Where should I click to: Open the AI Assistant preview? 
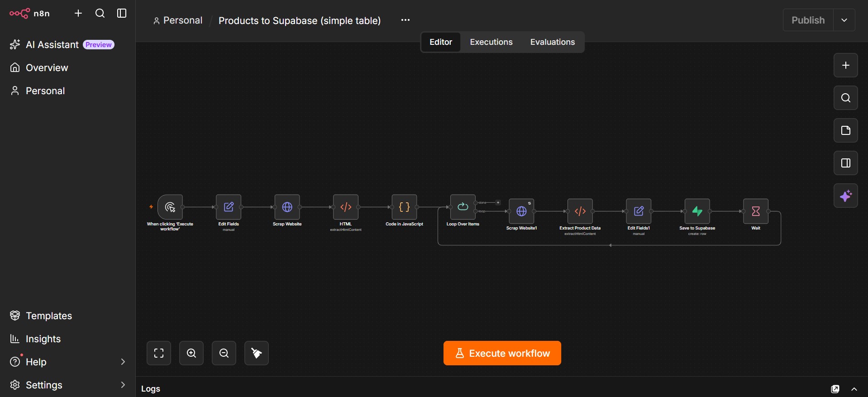point(62,44)
